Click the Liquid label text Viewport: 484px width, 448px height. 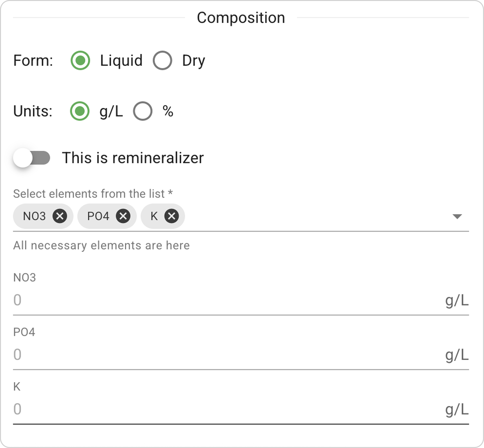(x=121, y=61)
